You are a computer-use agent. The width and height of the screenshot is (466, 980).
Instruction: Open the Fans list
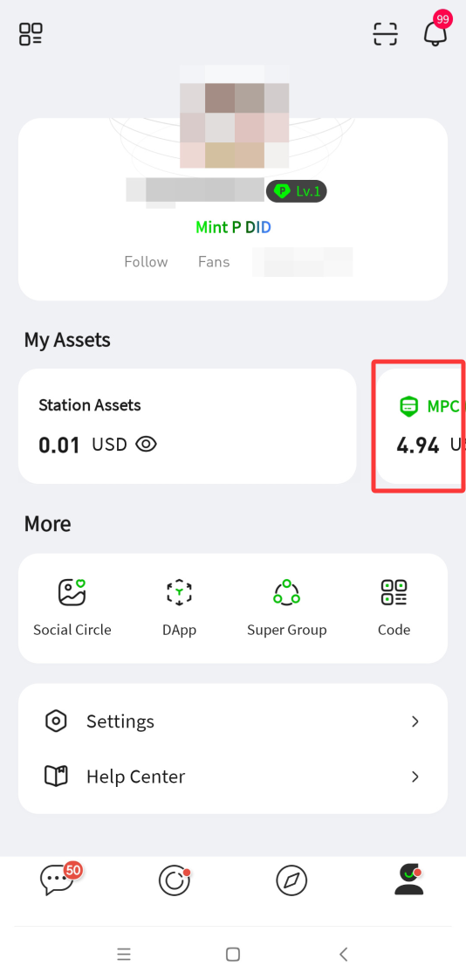click(x=214, y=262)
